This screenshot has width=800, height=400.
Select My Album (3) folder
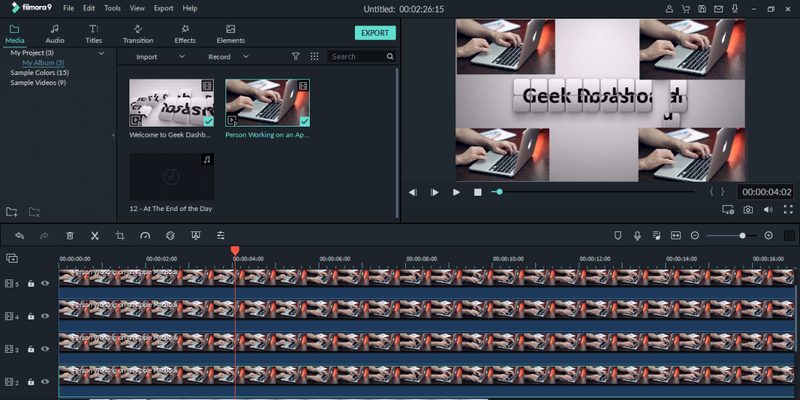[43, 63]
